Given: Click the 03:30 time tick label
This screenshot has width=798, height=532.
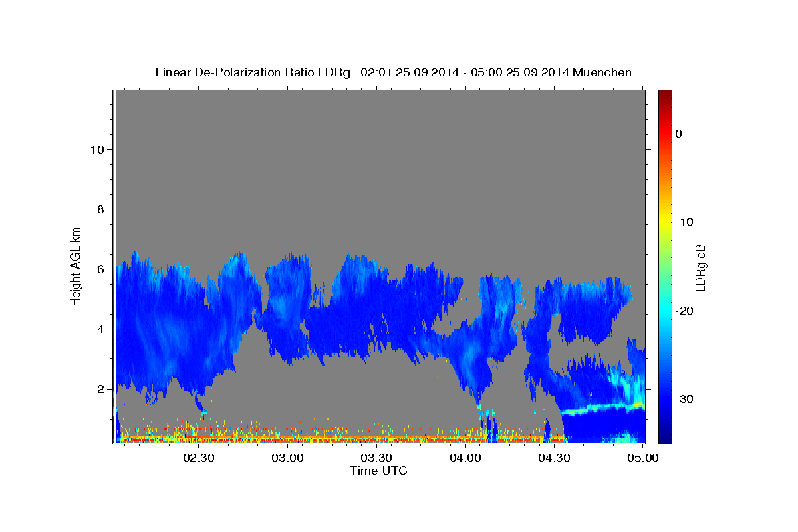Looking at the screenshot, I should [376, 458].
